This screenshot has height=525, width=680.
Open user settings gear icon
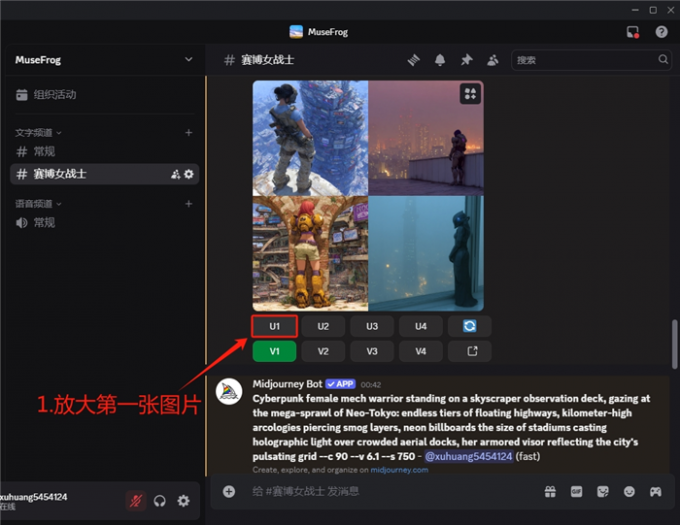(x=183, y=501)
